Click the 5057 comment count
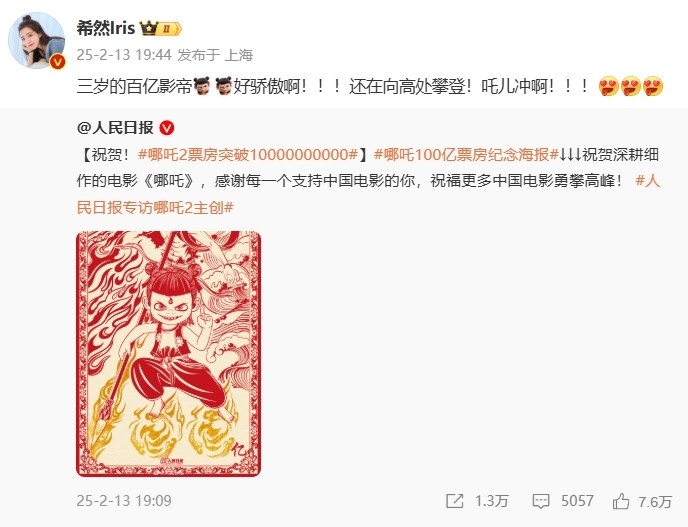The width and height of the screenshot is (688, 527). 577,501
